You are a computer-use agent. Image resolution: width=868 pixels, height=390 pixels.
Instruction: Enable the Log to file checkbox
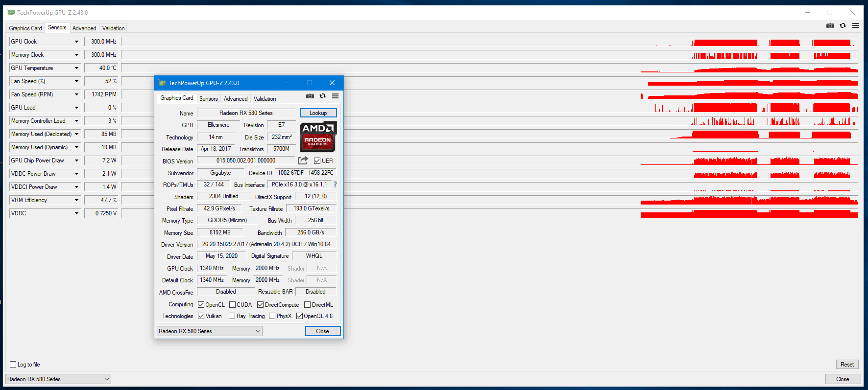pyautogui.click(x=13, y=364)
